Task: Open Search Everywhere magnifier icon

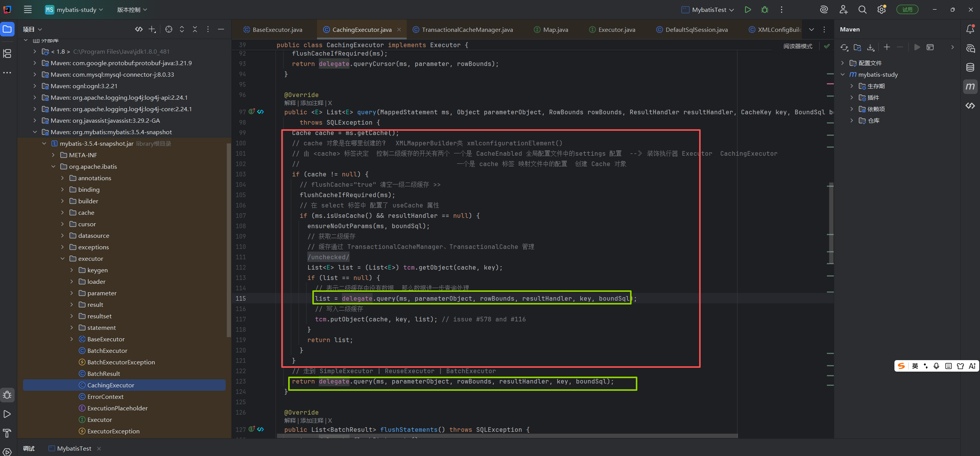Action: (862, 10)
